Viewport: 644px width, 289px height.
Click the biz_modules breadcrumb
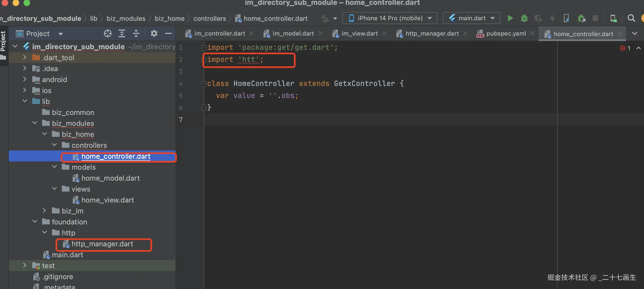(126, 19)
